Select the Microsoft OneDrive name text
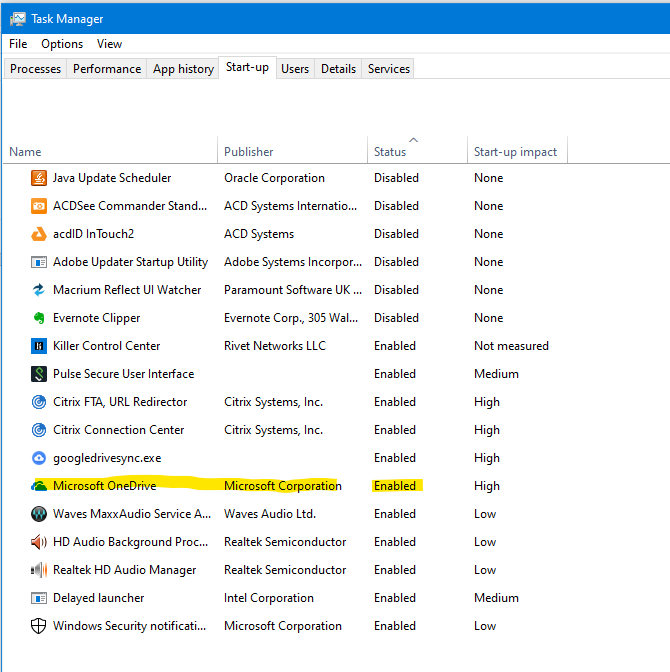This screenshot has height=672, width=670. [x=105, y=486]
